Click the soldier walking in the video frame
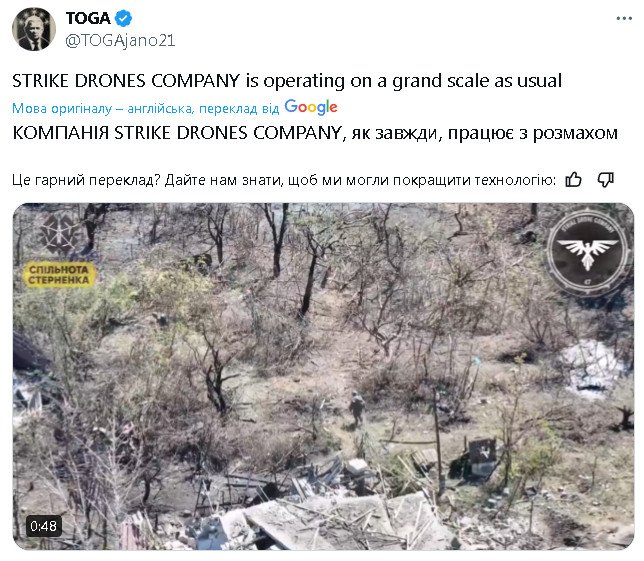644x561 pixels. pos(356,408)
